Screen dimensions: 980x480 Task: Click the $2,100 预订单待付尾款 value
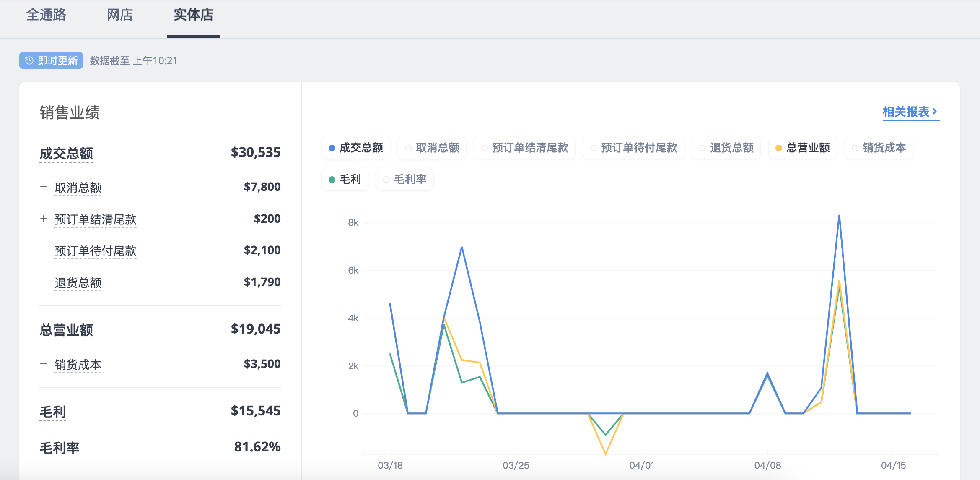tap(262, 250)
